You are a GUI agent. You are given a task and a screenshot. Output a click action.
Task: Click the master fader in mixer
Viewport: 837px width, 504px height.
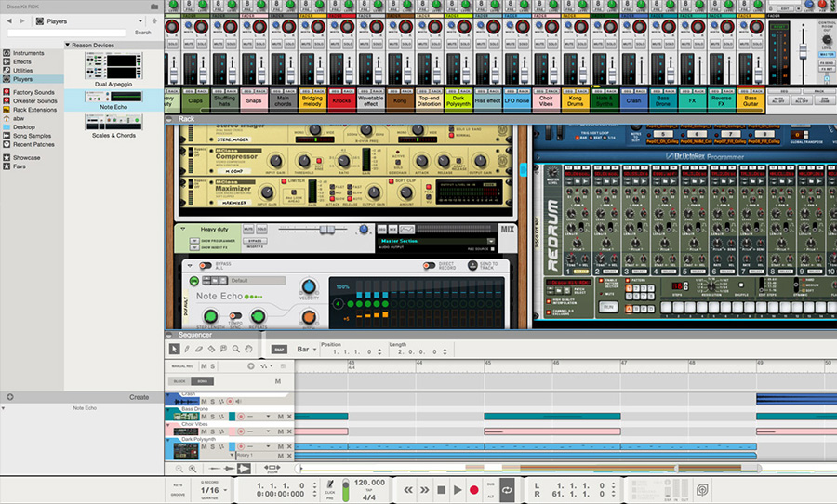pos(802,51)
